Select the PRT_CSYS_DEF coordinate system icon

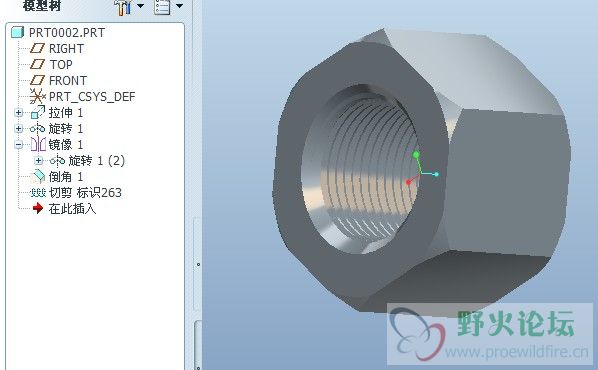tap(37, 97)
